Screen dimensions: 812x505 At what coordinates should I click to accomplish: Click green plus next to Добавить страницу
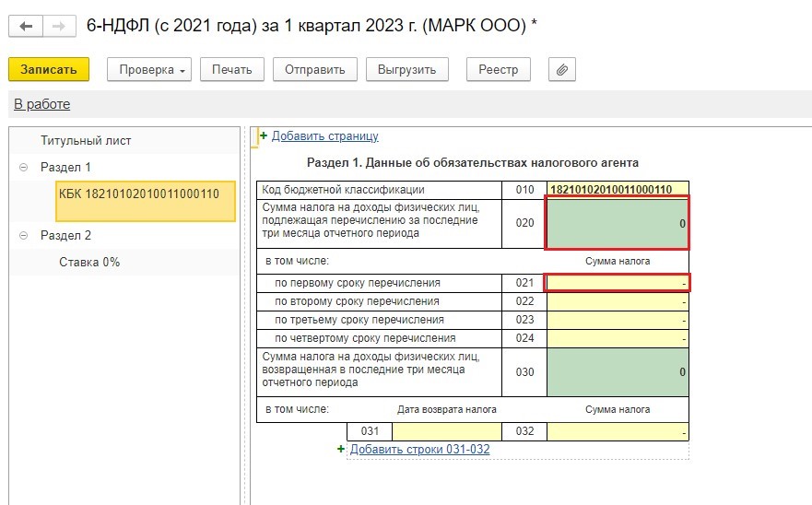click(264, 136)
